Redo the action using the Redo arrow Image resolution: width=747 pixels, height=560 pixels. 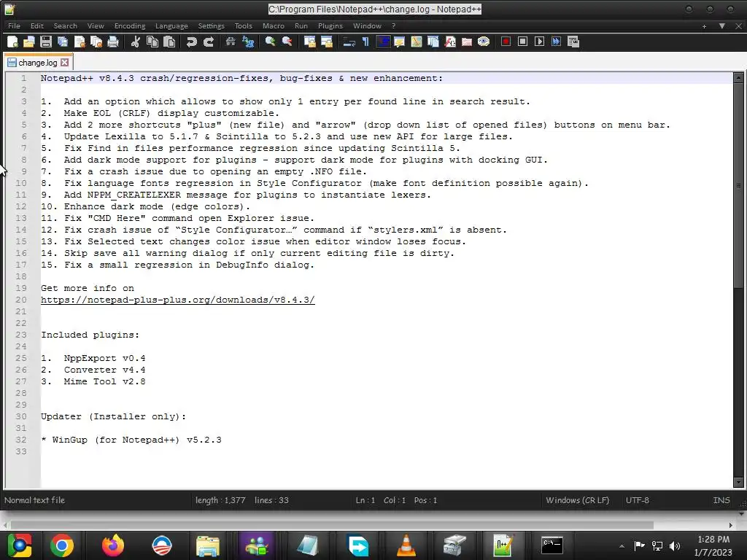[208, 42]
